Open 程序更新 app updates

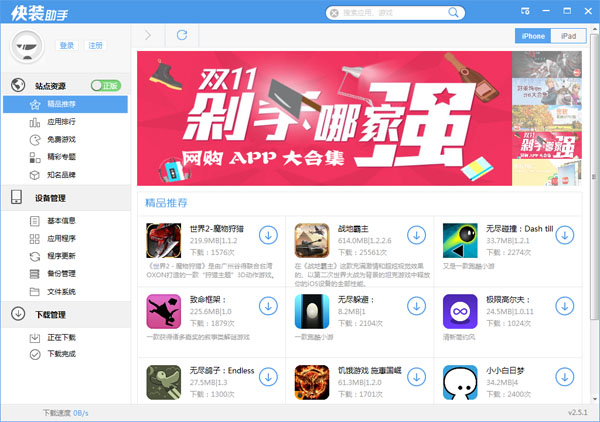click(61, 256)
